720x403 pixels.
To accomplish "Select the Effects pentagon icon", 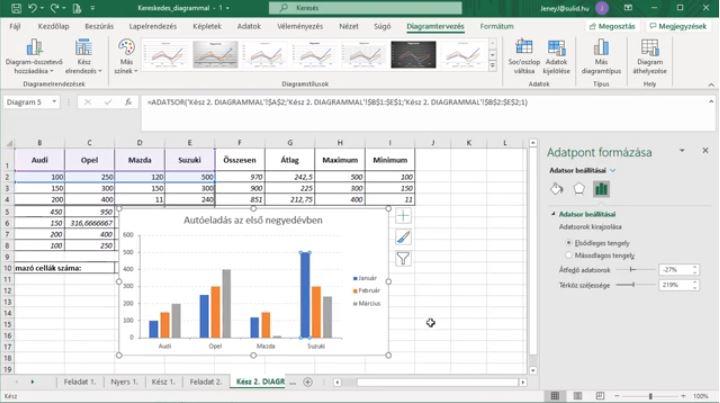I will [580, 188].
